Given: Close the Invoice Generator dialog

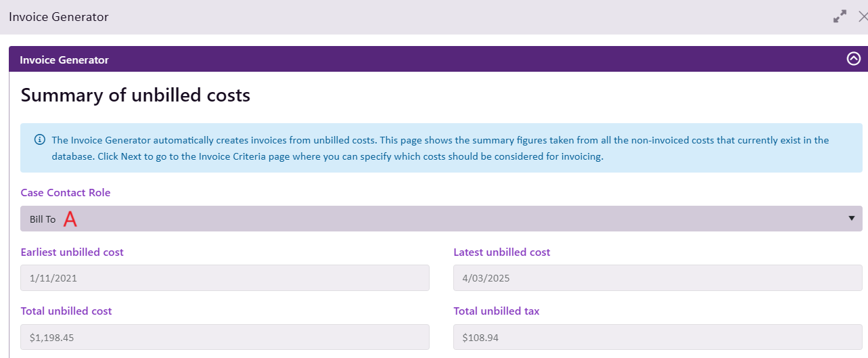Looking at the screenshot, I should tap(863, 17).
